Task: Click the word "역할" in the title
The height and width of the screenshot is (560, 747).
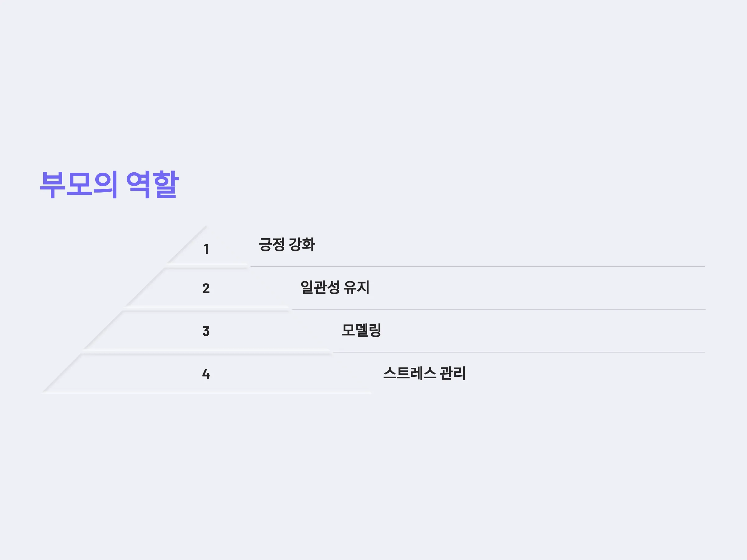Action: (152, 184)
